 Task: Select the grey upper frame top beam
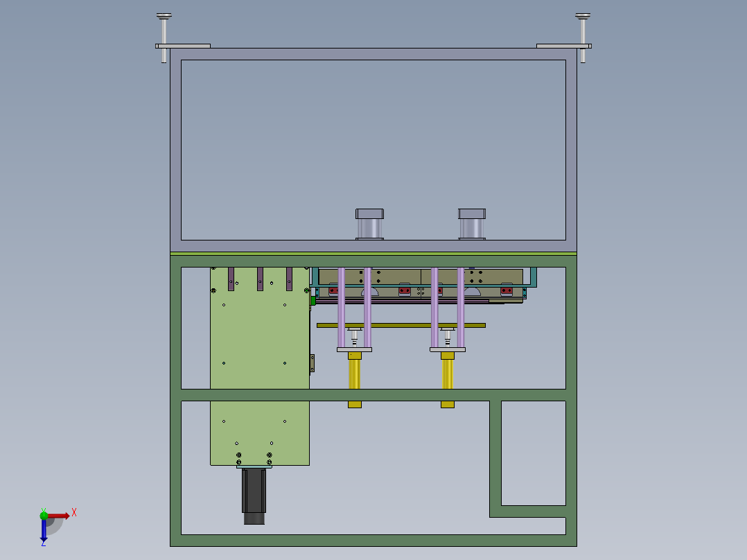tap(373, 54)
